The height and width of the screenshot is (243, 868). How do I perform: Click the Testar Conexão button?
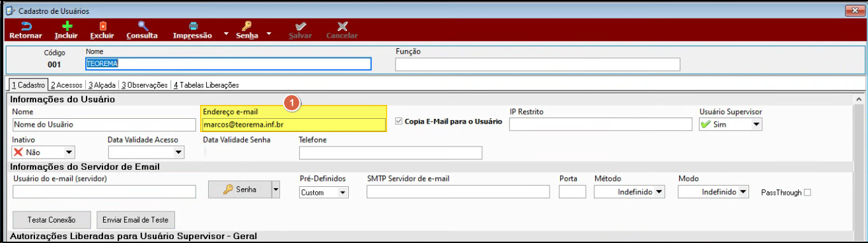(x=52, y=220)
